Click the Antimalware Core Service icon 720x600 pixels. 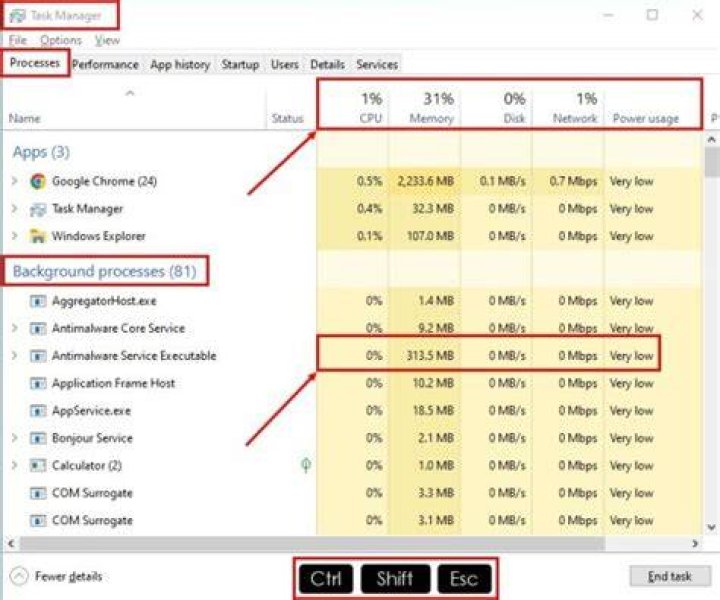coord(38,329)
